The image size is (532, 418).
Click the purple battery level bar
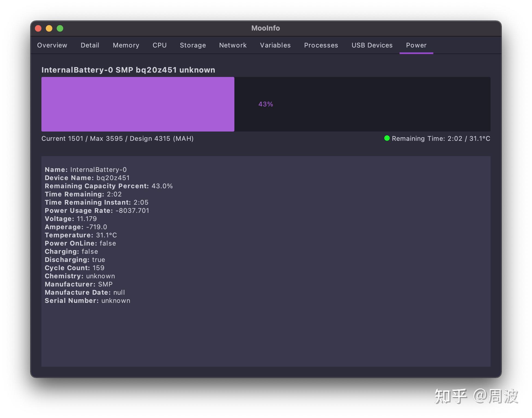pyautogui.click(x=138, y=104)
